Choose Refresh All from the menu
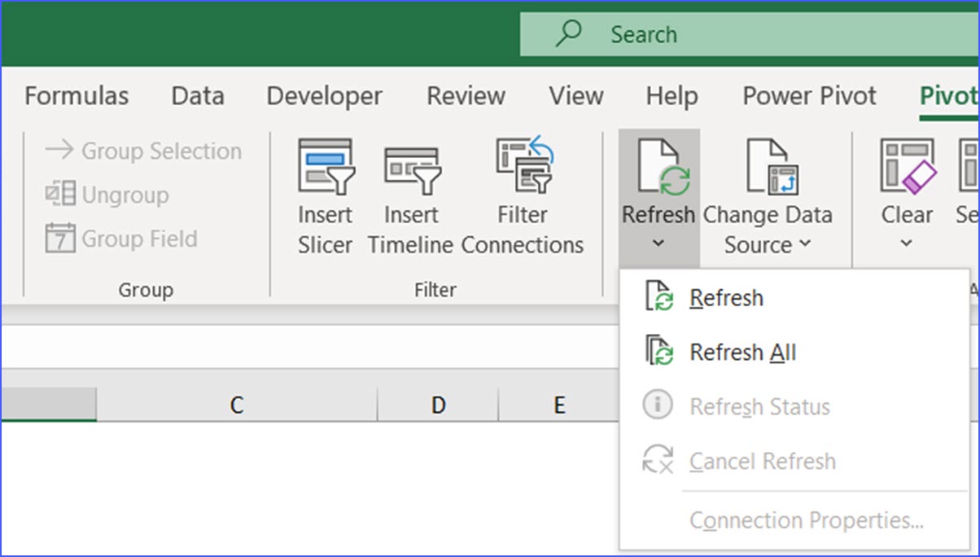This screenshot has height=557, width=980. point(742,352)
